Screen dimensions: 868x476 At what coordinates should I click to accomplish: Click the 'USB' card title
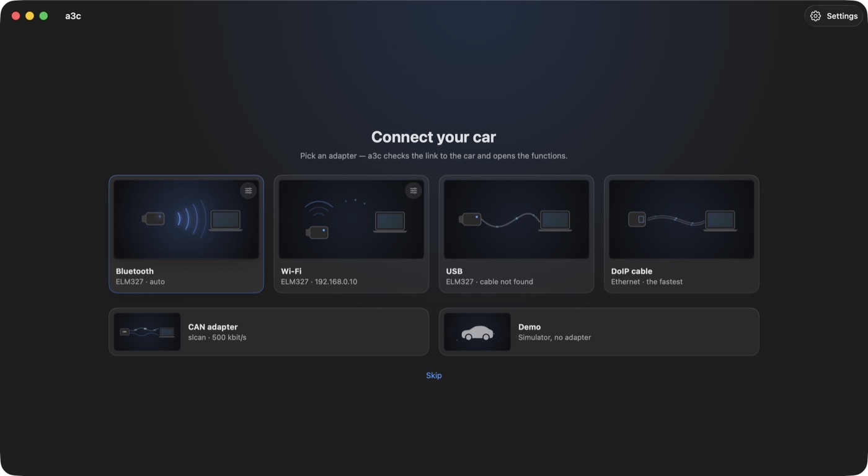click(454, 271)
